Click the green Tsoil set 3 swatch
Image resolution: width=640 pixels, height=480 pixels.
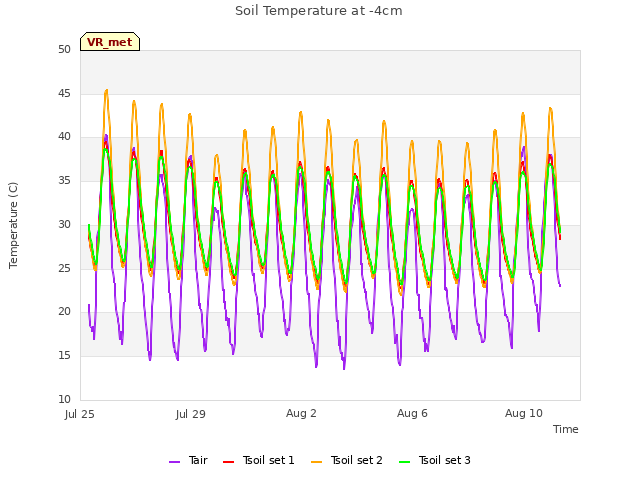[x=404, y=462]
